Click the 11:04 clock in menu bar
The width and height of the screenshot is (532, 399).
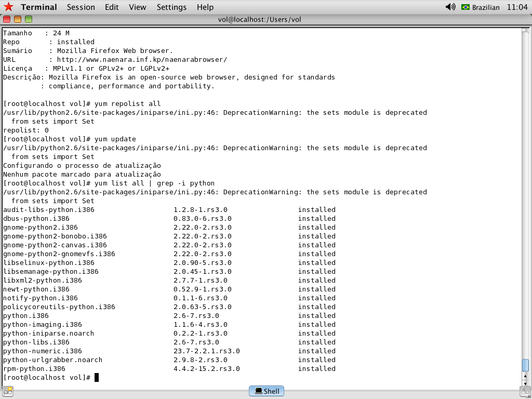pos(517,7)
